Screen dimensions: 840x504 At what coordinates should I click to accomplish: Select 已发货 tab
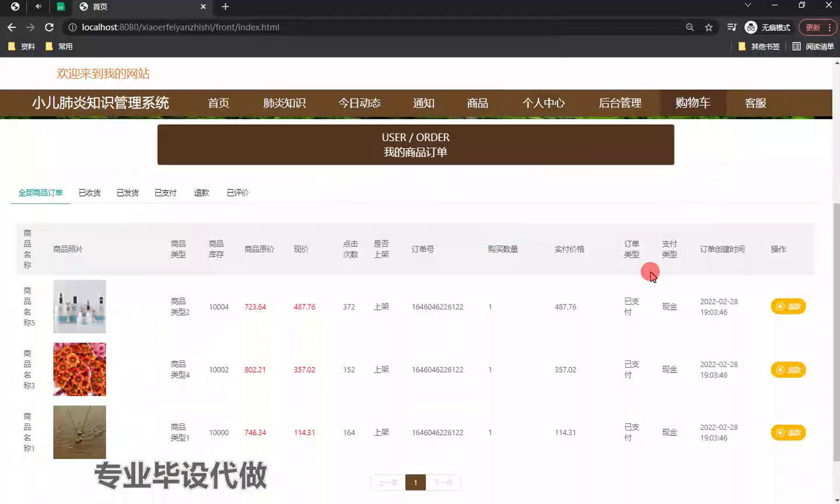click(x=128, y=192)
